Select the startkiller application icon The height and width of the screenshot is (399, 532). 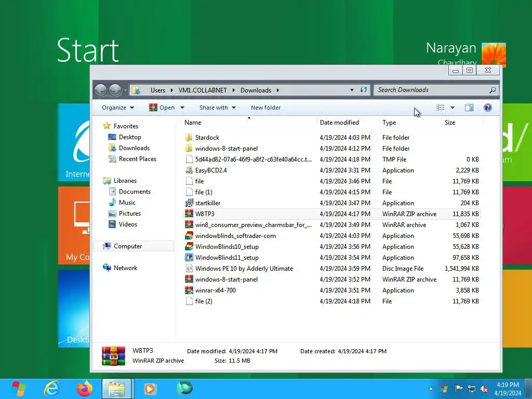pos(189,203)
